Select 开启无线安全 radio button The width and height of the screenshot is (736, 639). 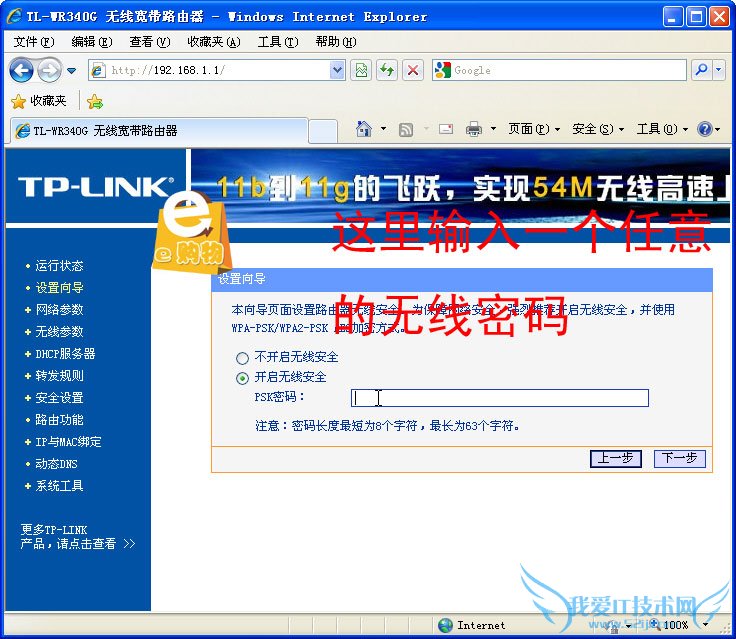(x=242, y=378)
